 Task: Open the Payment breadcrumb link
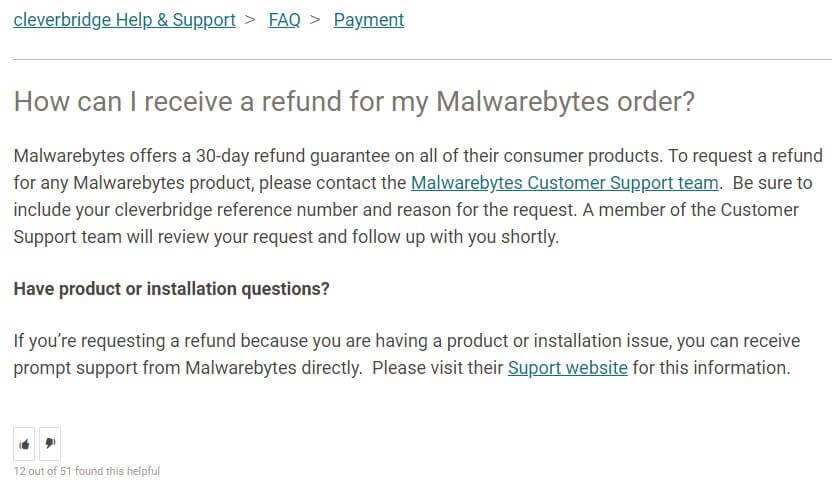369,20
